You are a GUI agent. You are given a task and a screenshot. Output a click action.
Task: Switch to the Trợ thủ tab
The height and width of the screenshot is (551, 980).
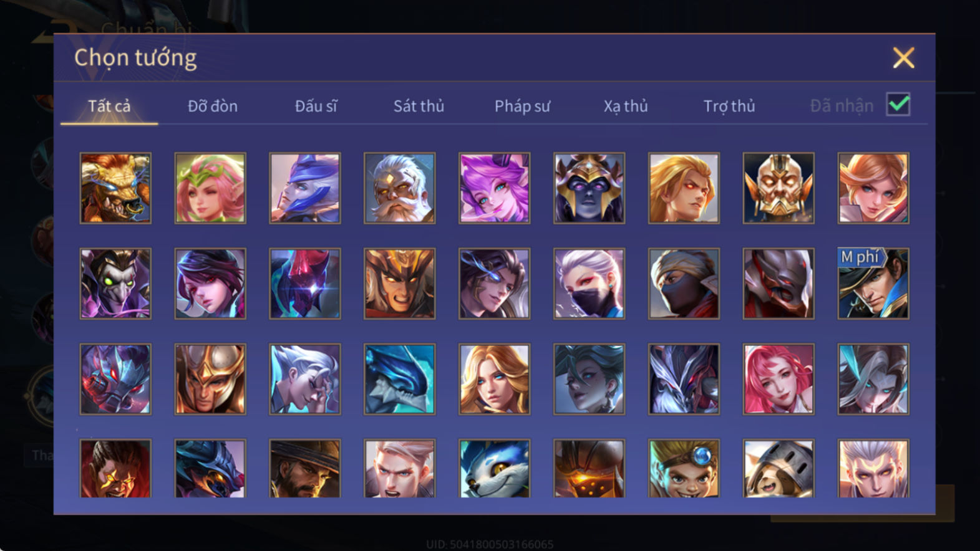click(729, 106)
